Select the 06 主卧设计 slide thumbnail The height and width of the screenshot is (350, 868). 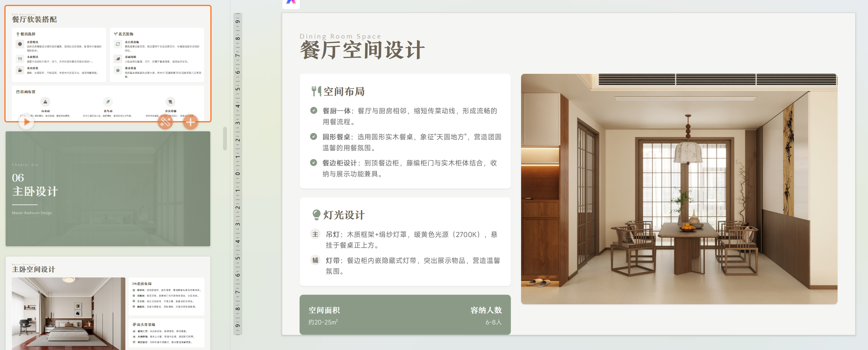pyautogui.click(x=108, y=189)
